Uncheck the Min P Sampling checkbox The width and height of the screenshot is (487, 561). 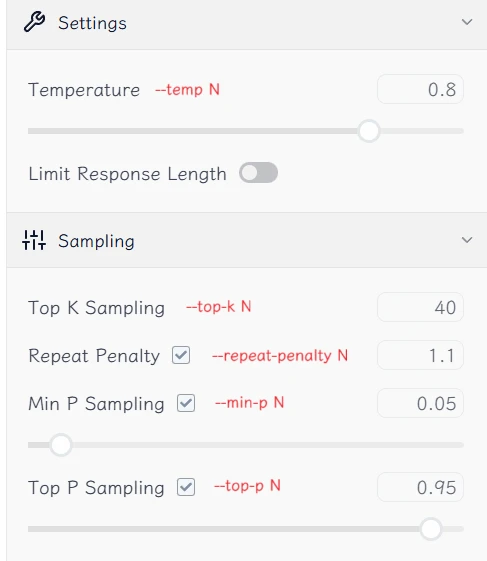coord(186,403)
